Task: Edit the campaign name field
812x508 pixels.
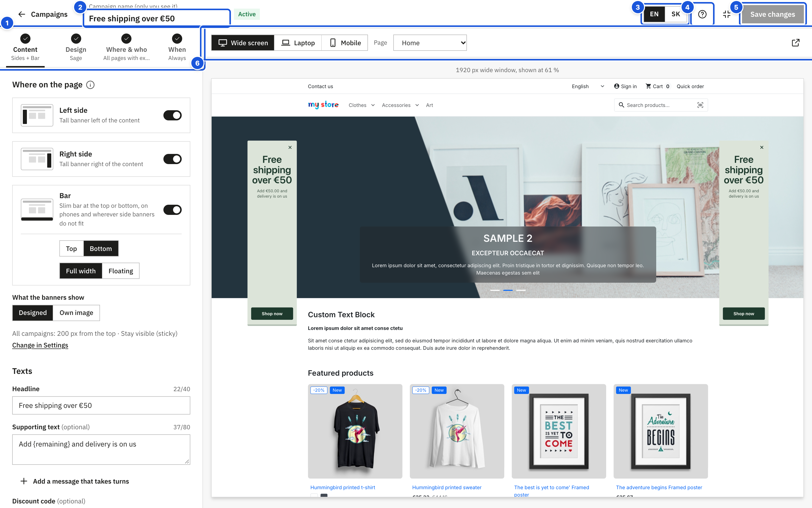Action: [x=157, y=19]
